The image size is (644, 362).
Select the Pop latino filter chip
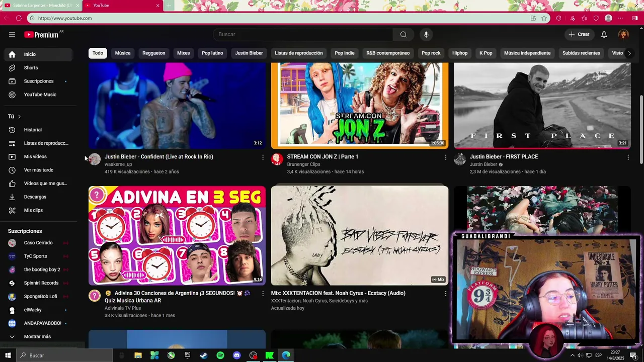click(x=212, y=53)
